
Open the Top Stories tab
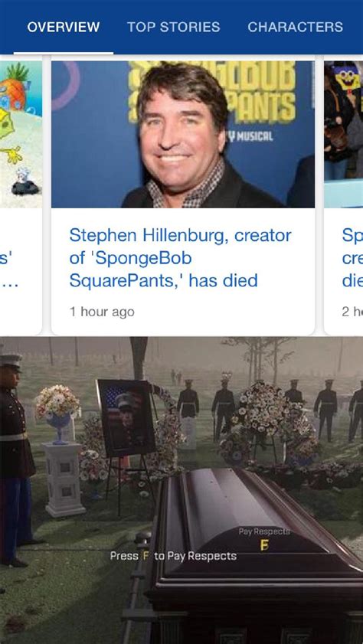(173, 27)
